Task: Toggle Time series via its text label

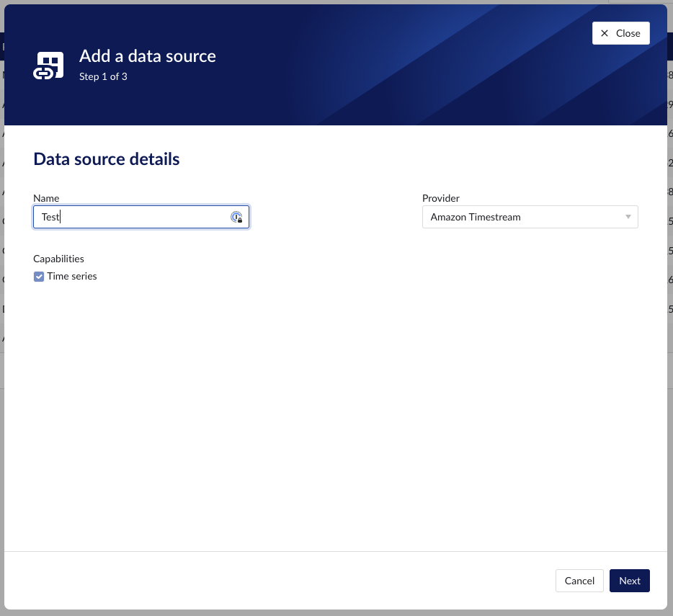Action: (x=72, y=276)
